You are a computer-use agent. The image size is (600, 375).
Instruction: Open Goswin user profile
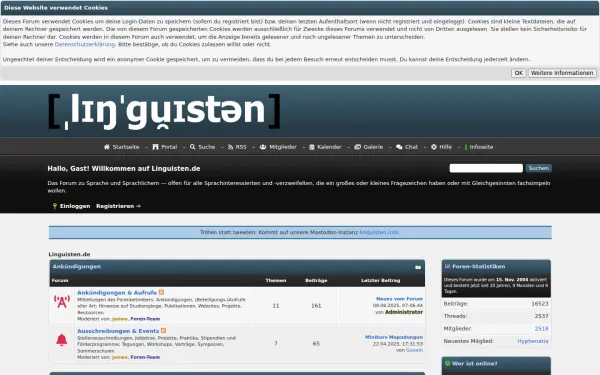(414, 350)
